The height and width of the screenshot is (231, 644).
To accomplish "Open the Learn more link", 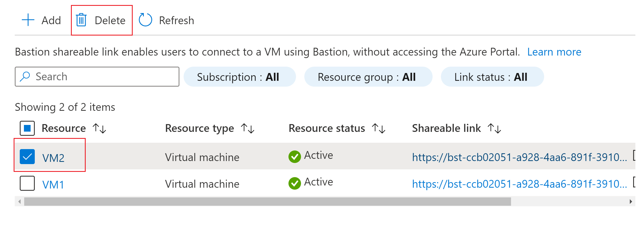I will 554,52.
